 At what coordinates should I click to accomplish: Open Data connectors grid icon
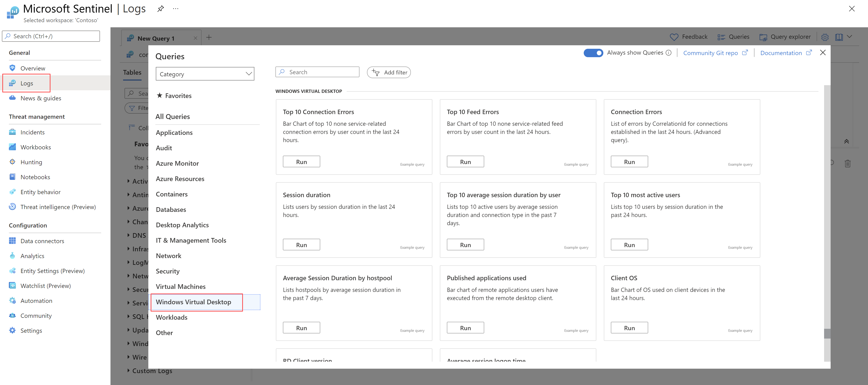[12, 241]
